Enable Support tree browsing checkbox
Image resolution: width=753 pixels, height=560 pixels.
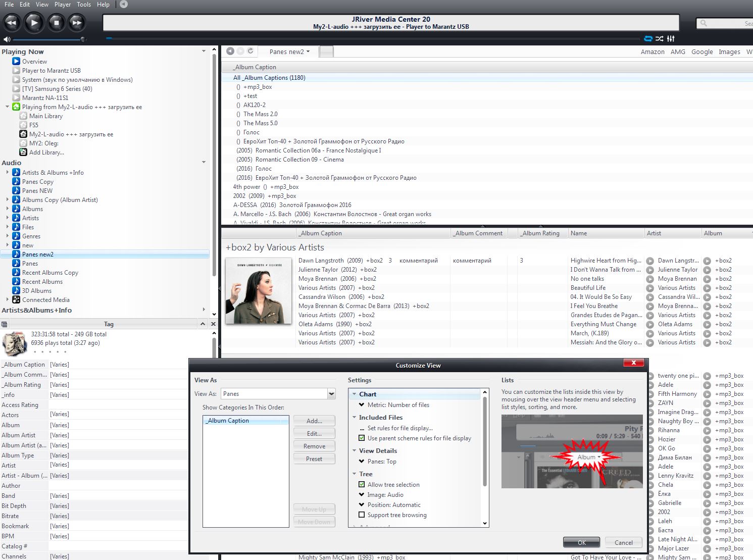click(x=362, y=515)
